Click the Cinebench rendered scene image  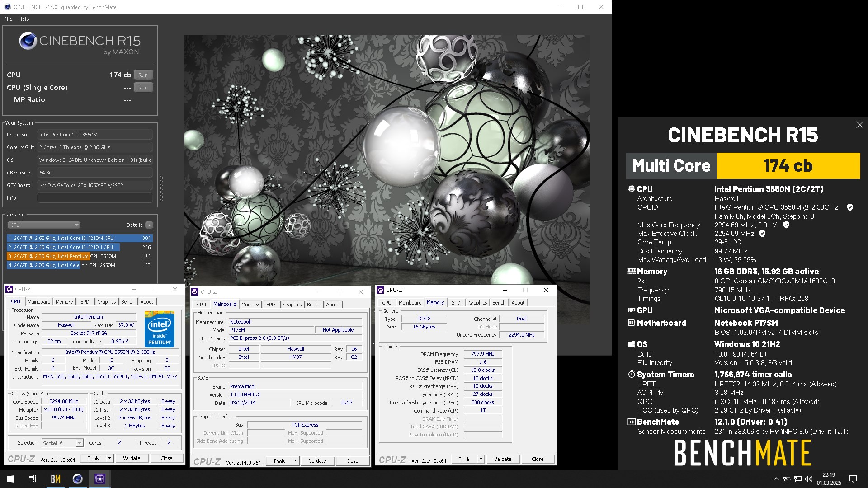tap(387, 180)
